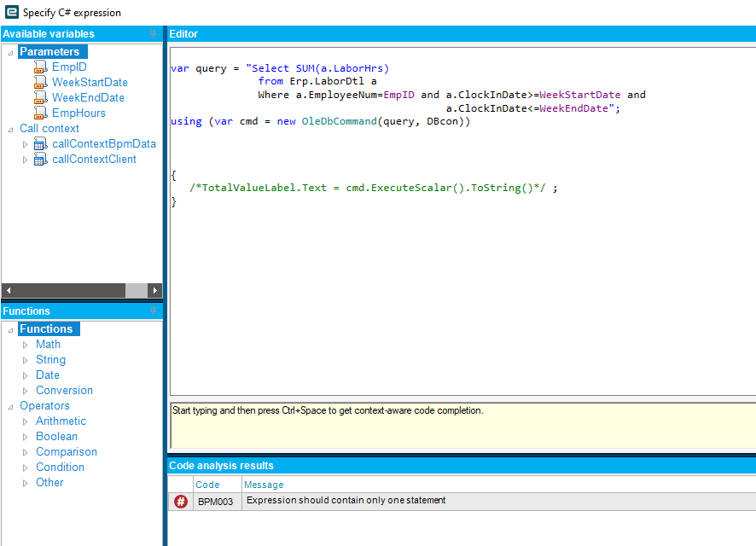Click the BPM003 red error icon
The height and width of the screenshot is (546, 756).
tap(181, 502)
